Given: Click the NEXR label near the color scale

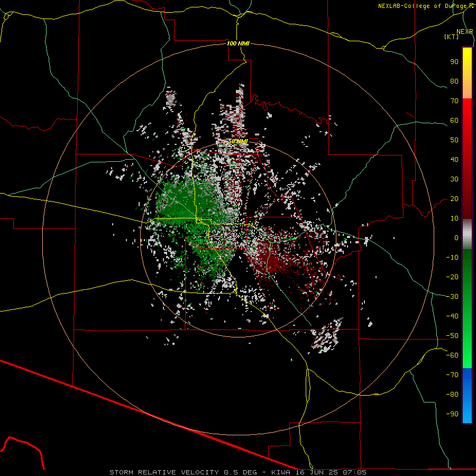Looking at the screenshot, I should (x=464, y=32).
